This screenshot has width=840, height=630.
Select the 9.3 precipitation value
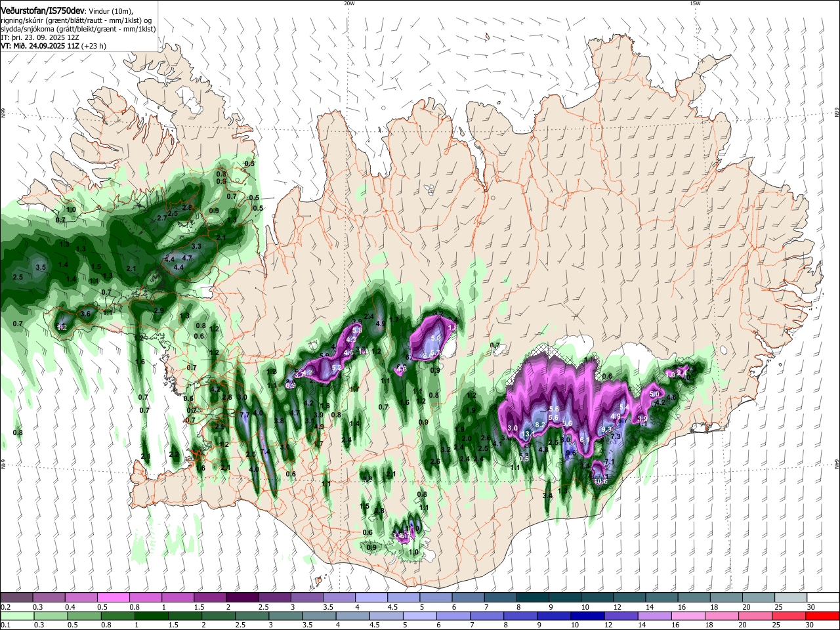[x=606, y=429]
